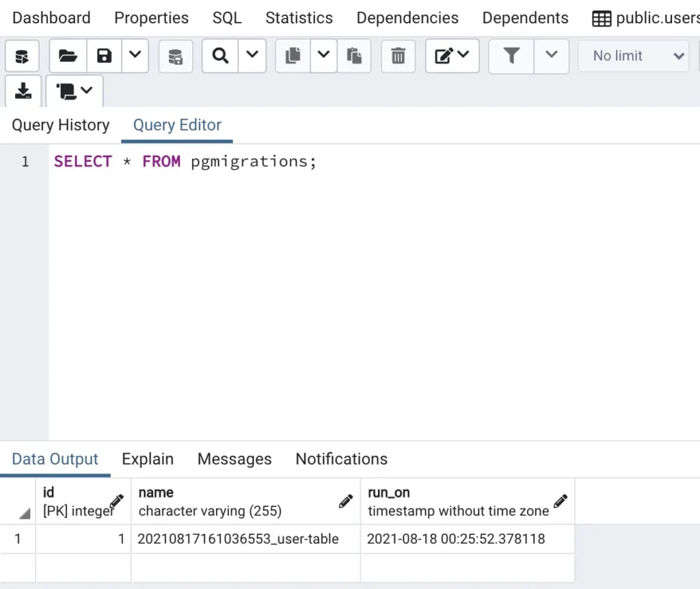Click the 20210817161036553_user-table name cell
The width and height of the screenshot is (700, 589).
(x=239, y=539)
